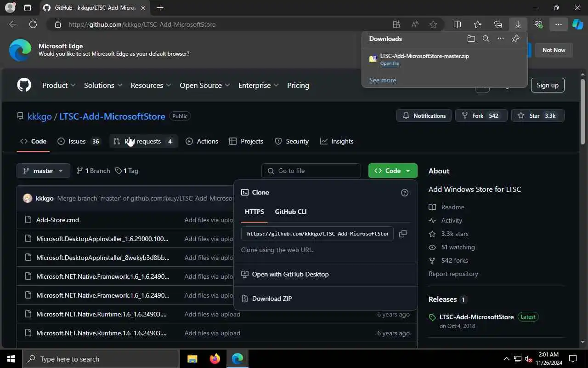Click the Notifications button
588x368 pixels.
coord(424,116)
